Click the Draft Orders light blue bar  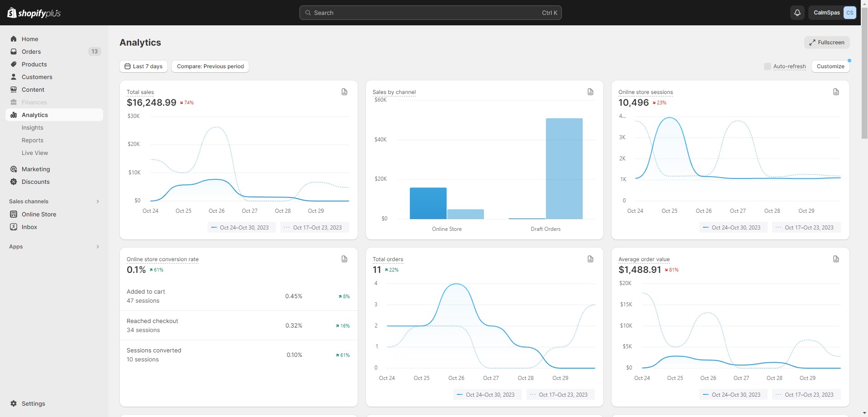(564, 169)
